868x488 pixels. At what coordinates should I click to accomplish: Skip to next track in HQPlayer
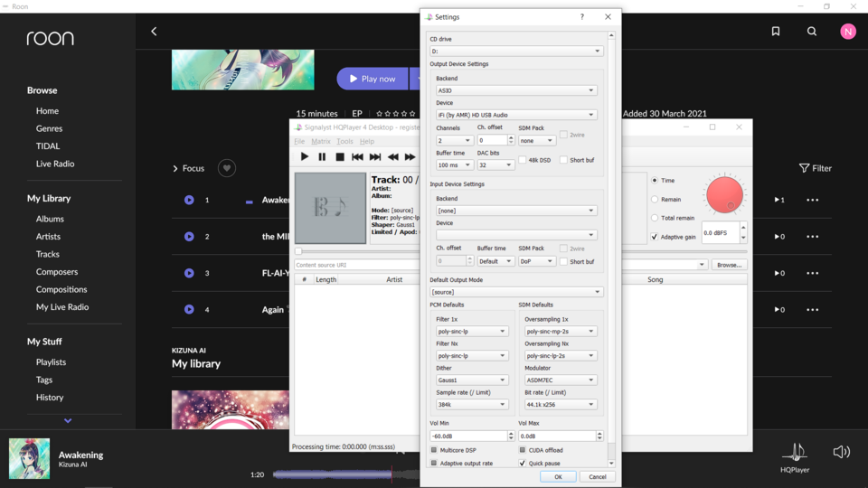[x=374, y=157]
